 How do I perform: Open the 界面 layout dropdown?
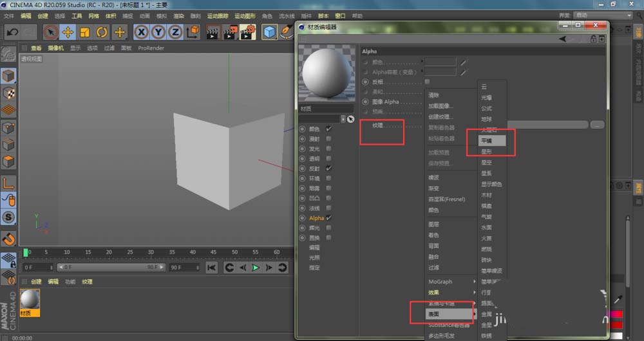pyautogui.click(x=603, y=15)
